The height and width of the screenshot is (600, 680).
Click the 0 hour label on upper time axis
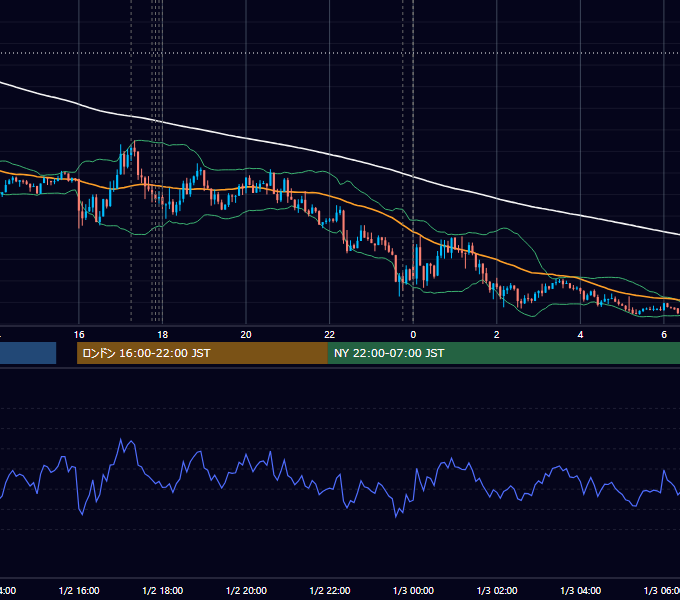(413, 335)
